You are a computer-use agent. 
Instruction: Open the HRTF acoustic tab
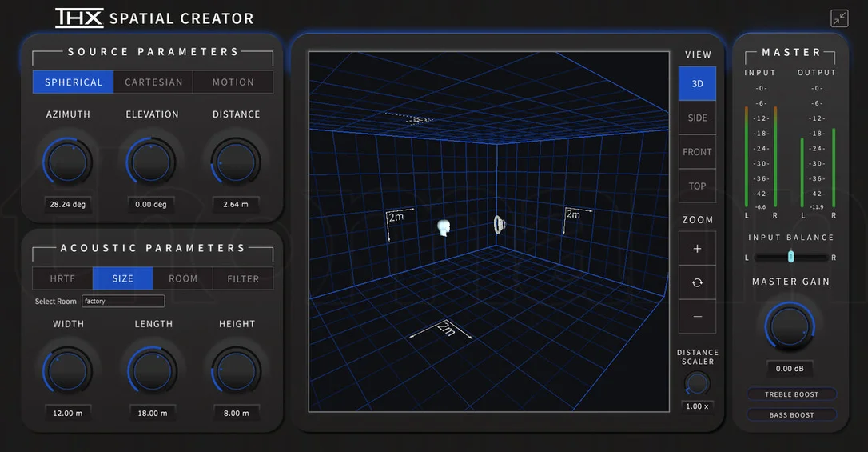tap(62, 278)
